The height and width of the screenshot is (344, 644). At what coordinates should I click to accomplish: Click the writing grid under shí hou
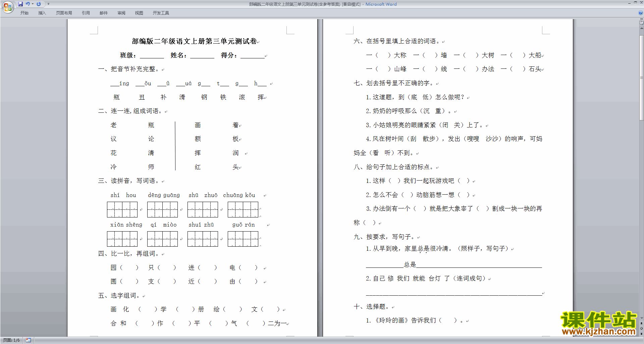tap(122, 209)
